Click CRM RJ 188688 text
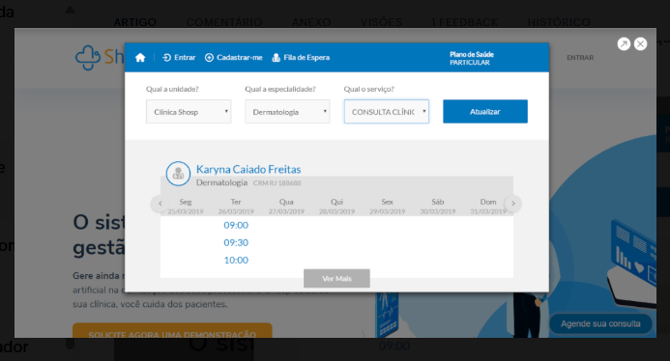This screenshot has width=670, height=361. pos(277,183)
